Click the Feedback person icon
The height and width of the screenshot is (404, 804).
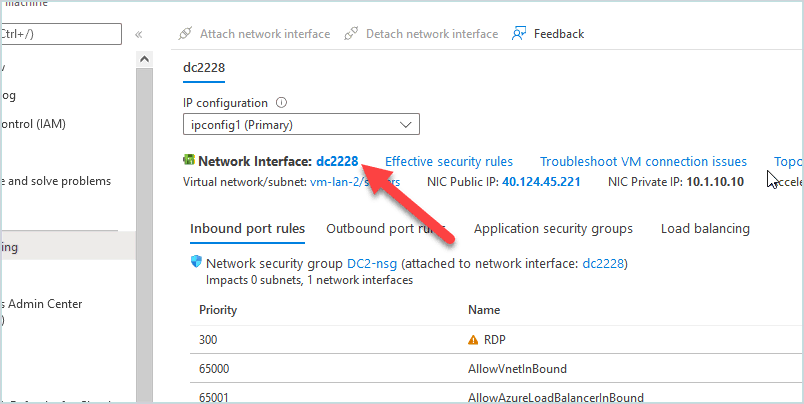click(x=519, y=34)
